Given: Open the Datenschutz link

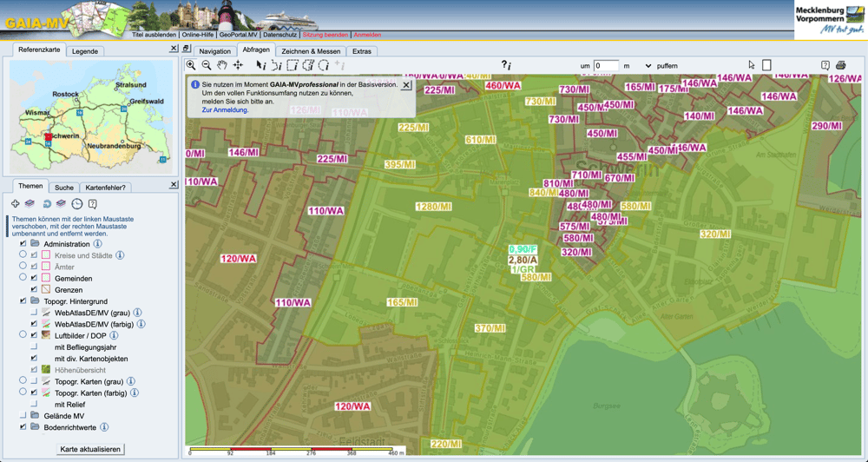Looking at the screenshot, I should [x=280, y=35].
